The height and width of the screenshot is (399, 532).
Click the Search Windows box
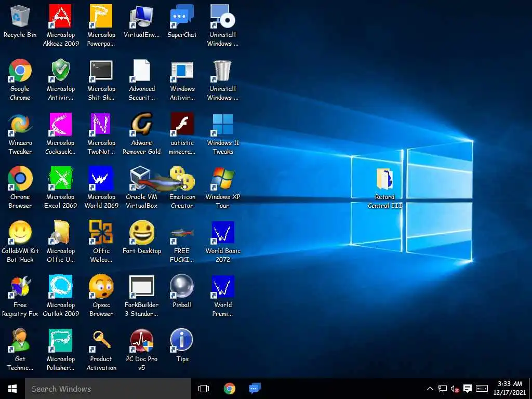(108, 389)
